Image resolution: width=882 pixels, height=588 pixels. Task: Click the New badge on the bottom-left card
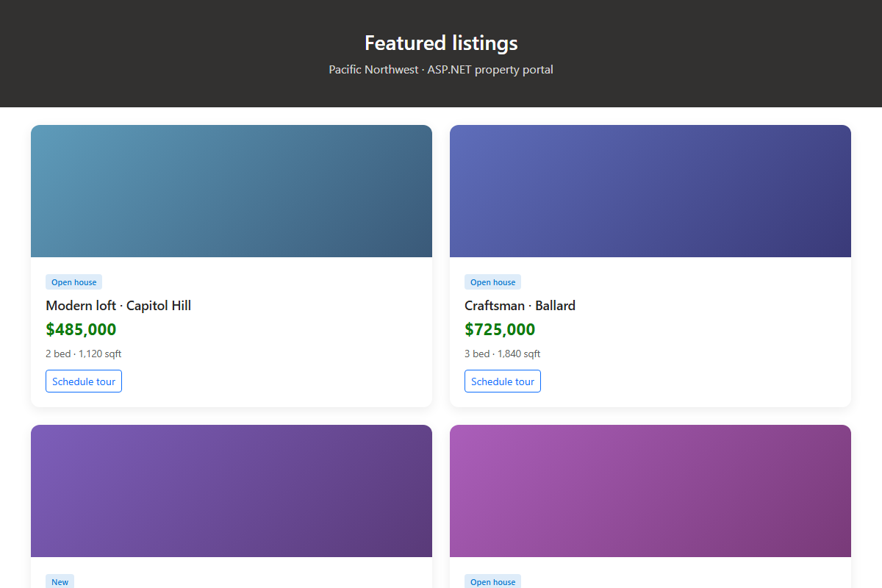point(60,581)
